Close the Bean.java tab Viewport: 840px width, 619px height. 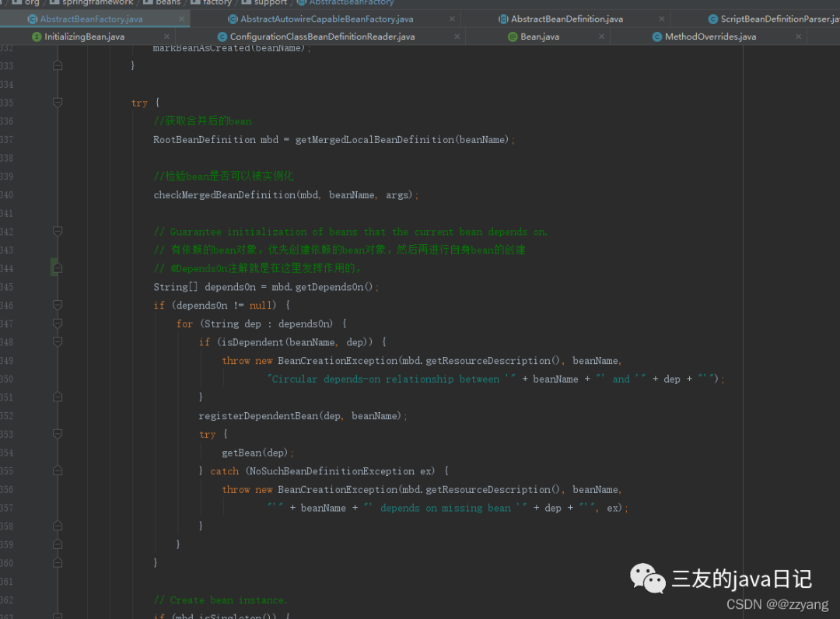pyautogui.click(x=601, y=37)
